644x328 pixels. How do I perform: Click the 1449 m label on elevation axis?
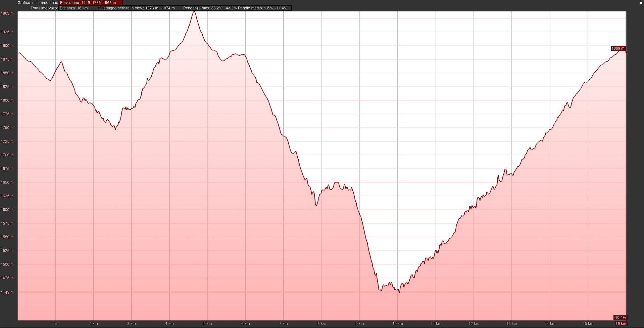pyautogui.click(x=7, y=292)
